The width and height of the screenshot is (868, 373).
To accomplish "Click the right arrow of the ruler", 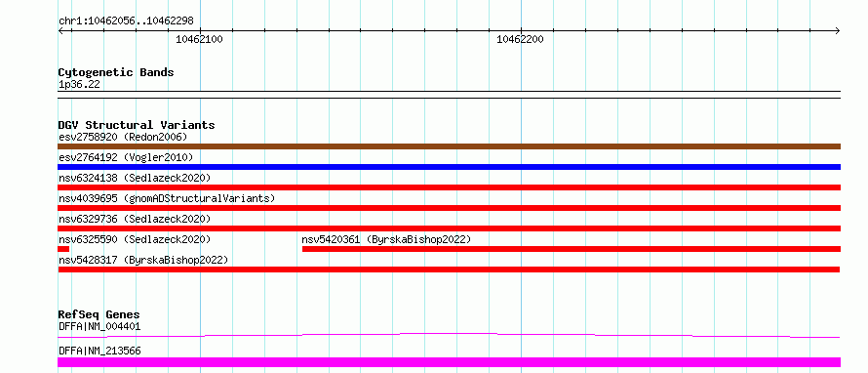I will 837,30.
